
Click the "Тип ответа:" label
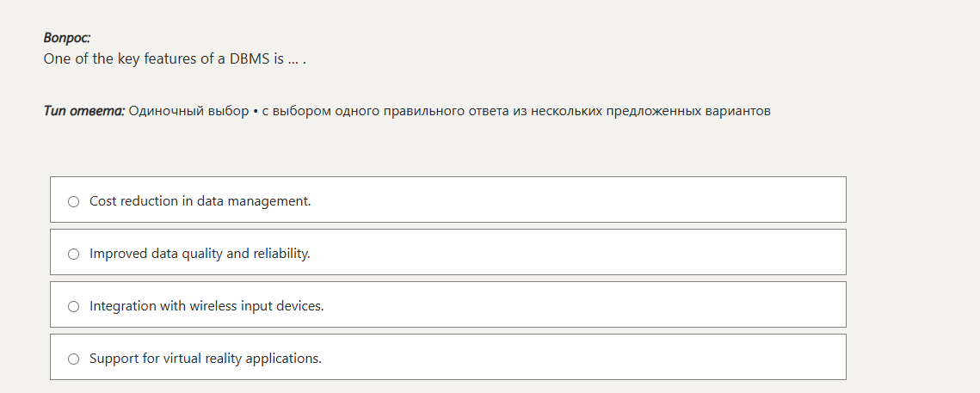tap(83, 112)
